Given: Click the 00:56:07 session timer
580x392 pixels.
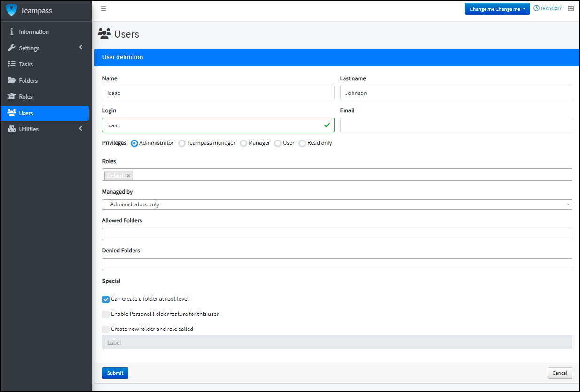Looking at the screenshot, I should click(551, 8).
